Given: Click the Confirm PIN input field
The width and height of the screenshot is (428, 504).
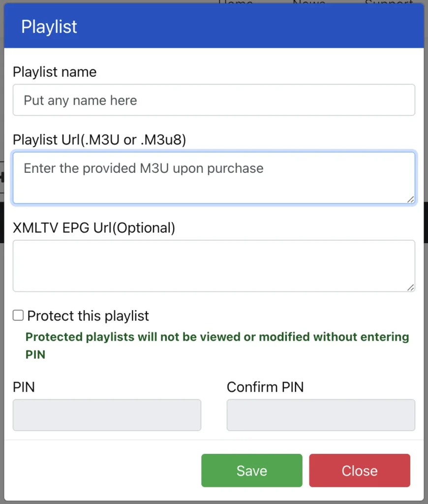Looking at the screenshot, I should pos(321,415).
